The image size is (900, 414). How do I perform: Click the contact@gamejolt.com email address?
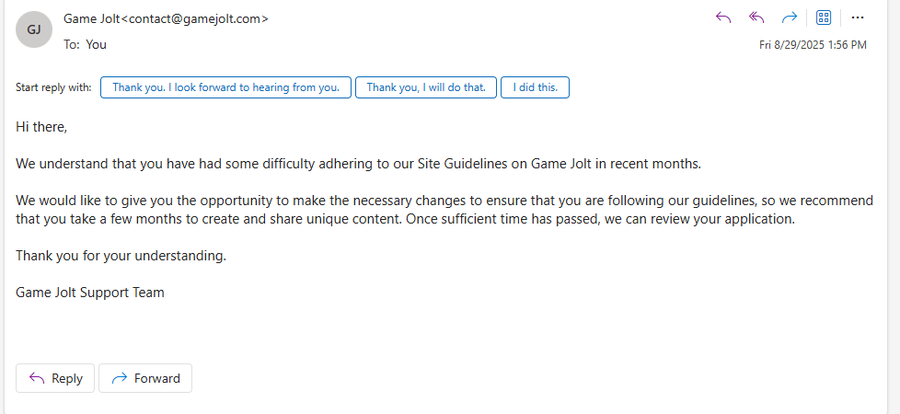(195, 19)
